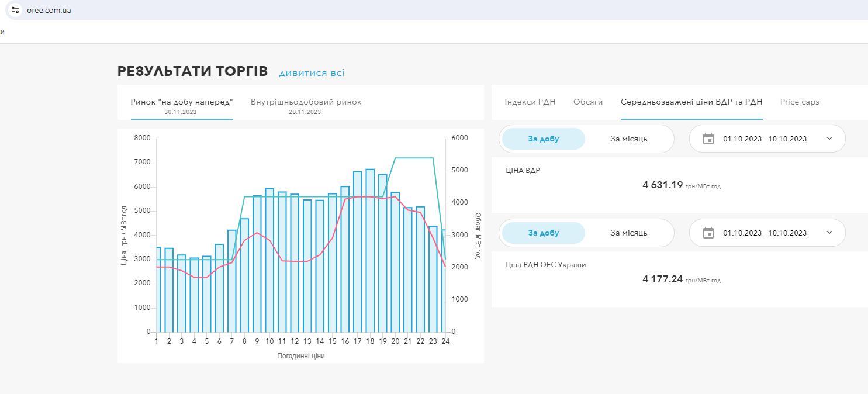Select 'Середньозважені ціни ВДР та РДН' tab

691,102
